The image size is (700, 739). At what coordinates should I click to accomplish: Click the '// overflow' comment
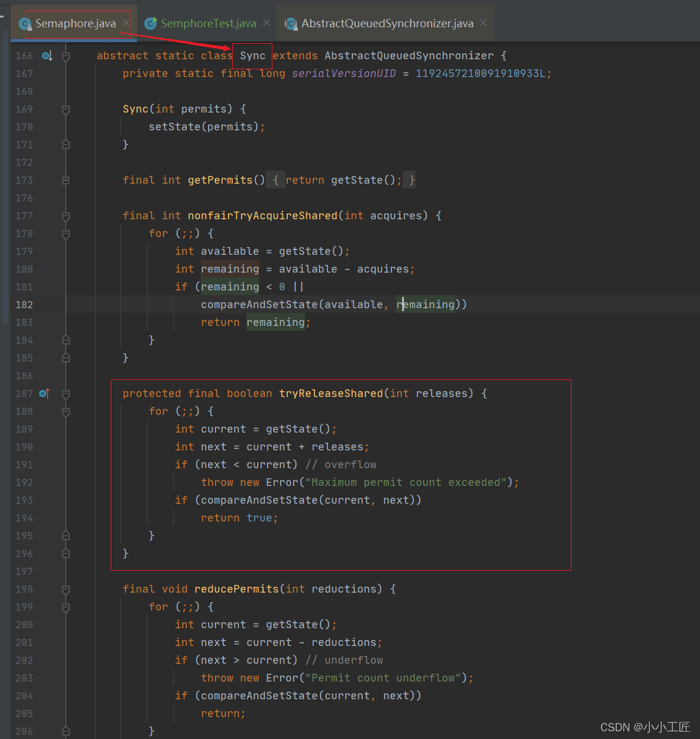341,465
